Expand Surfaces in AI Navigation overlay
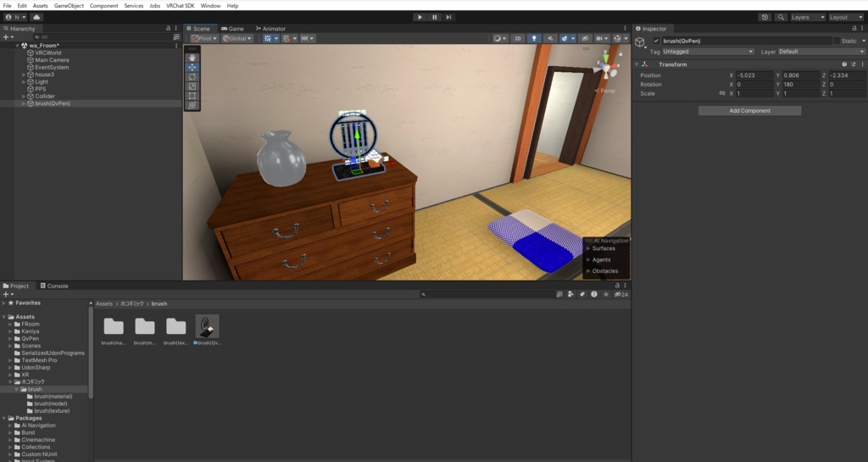Viewport: 868px width, 462px height. pyautogui.click(x=588, y=248)
